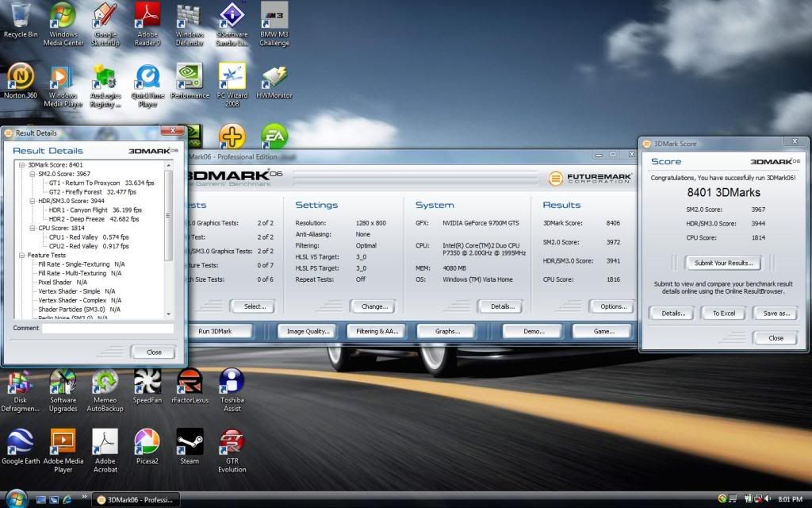812x508 pixels.
Task: Collapse the SM2.0 Score tree node
Action: [32, 174]
